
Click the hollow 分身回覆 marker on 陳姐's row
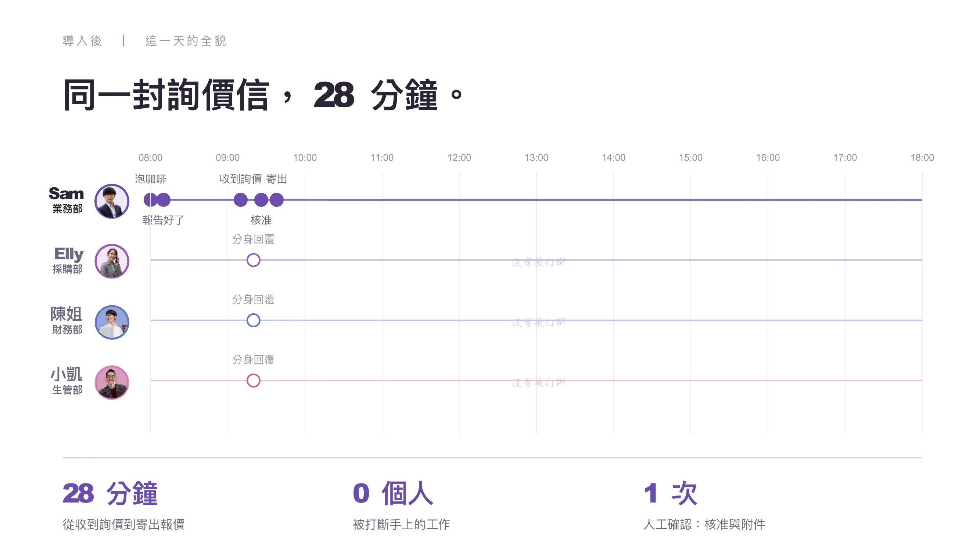point(254,320)
